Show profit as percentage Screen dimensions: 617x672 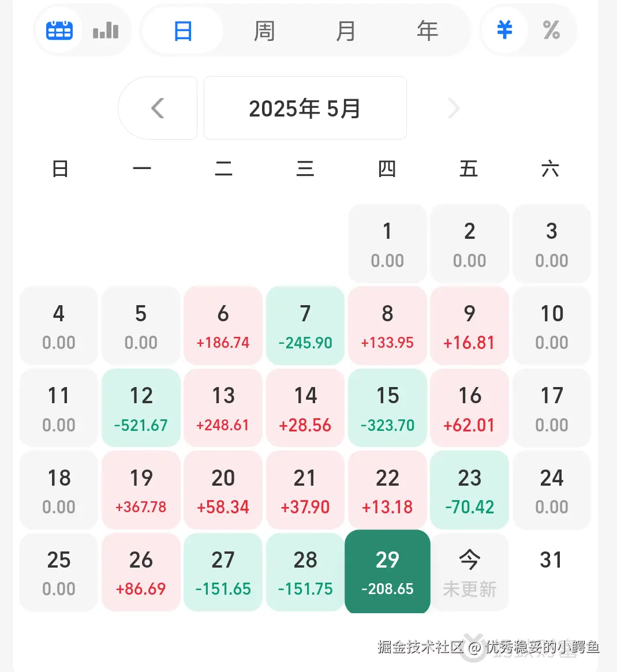click(x=551, y=30)
